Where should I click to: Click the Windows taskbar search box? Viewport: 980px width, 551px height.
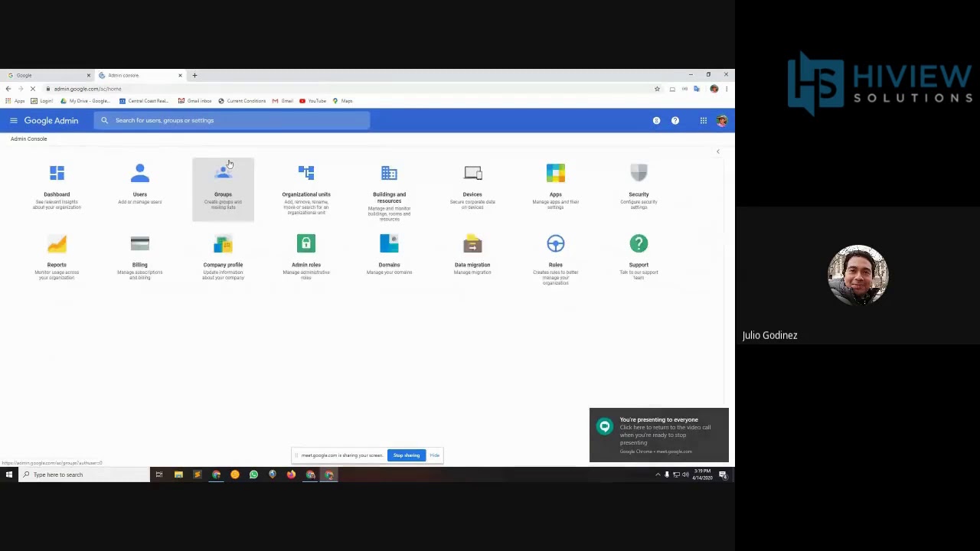84,474
